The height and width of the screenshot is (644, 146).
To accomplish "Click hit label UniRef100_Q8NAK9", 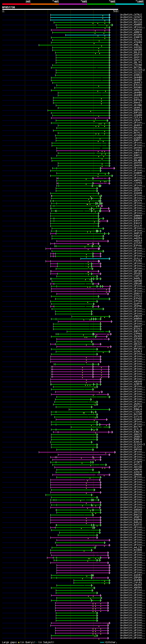I will coord(131,216).
